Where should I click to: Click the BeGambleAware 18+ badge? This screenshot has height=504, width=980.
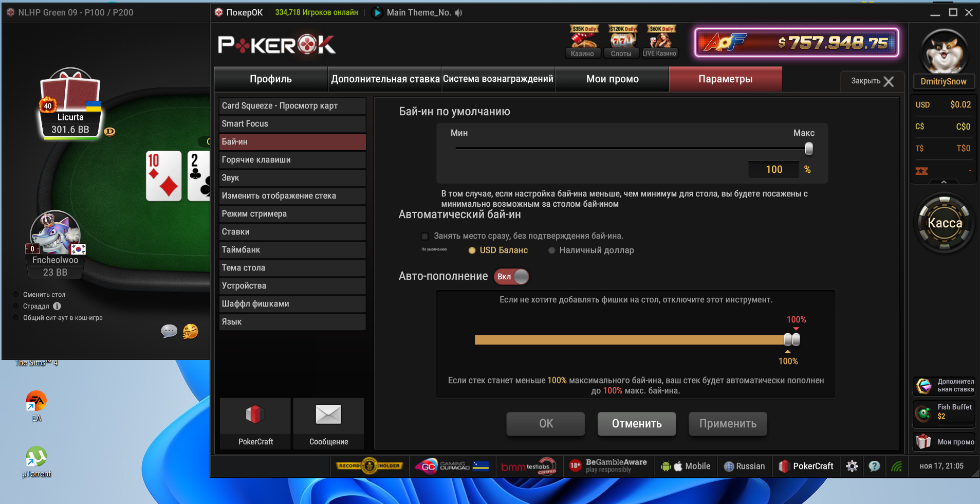click(608, 466)
